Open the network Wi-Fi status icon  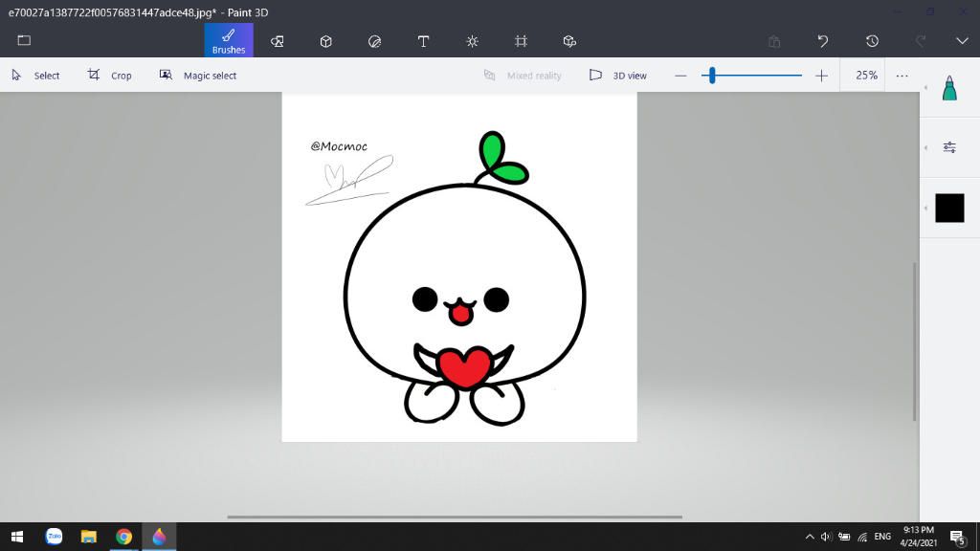click(862, 537)
